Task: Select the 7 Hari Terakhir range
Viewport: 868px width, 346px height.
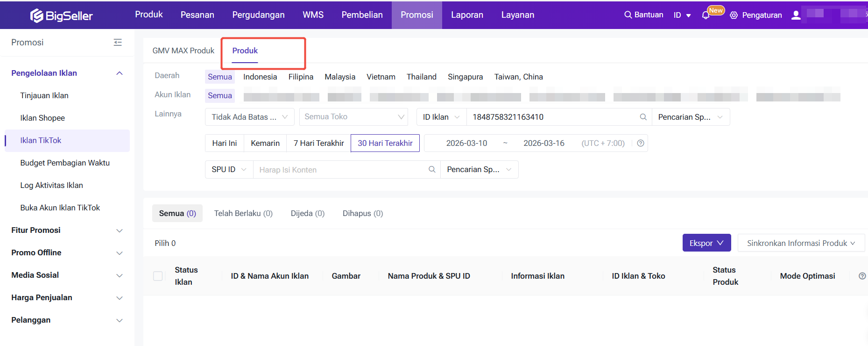Action: [318, 143]
